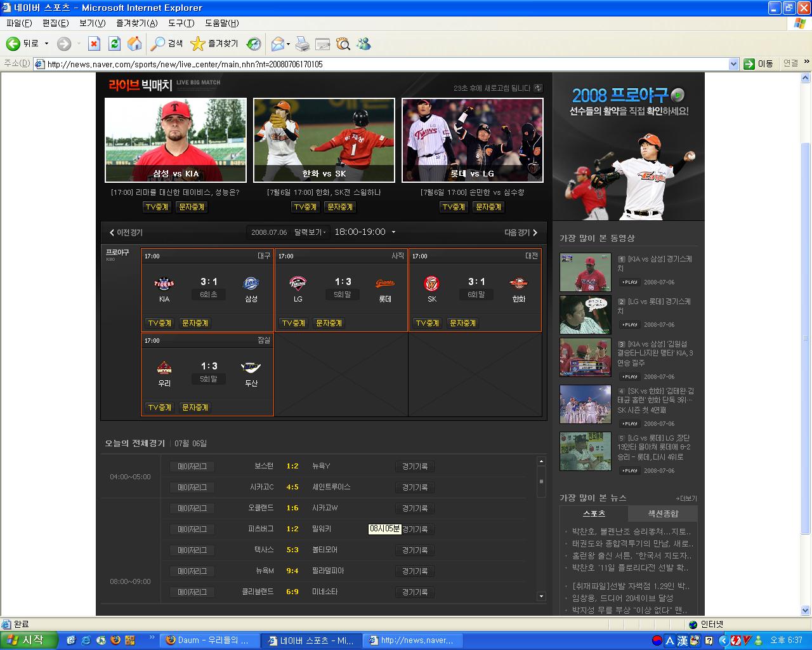Open the 도구(T) menu
This screenshot has height=650, width=812.
pos(181,23)
